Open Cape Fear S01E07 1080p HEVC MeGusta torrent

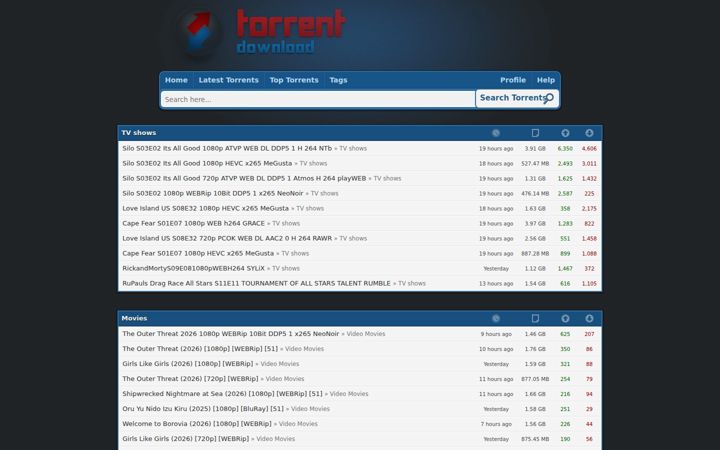point(198,253)
